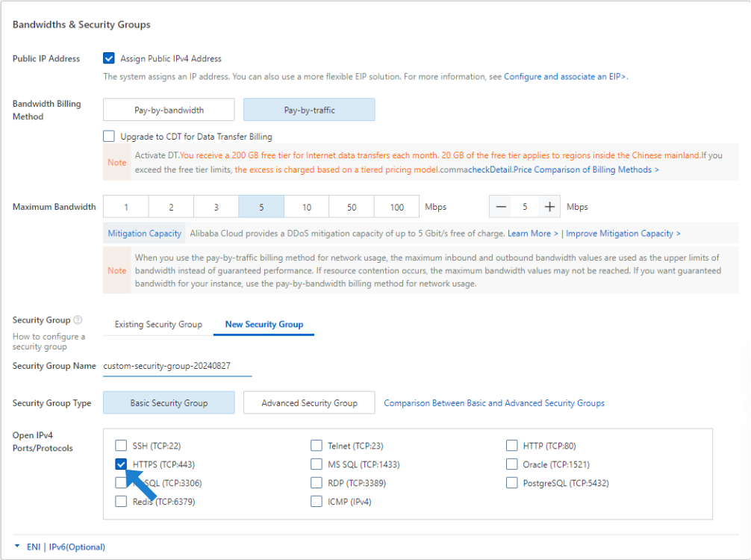Image resolution: width=751 pixels, height=560 pixels.
Task: Select the New Security Group tab
Action: (264, 325)
